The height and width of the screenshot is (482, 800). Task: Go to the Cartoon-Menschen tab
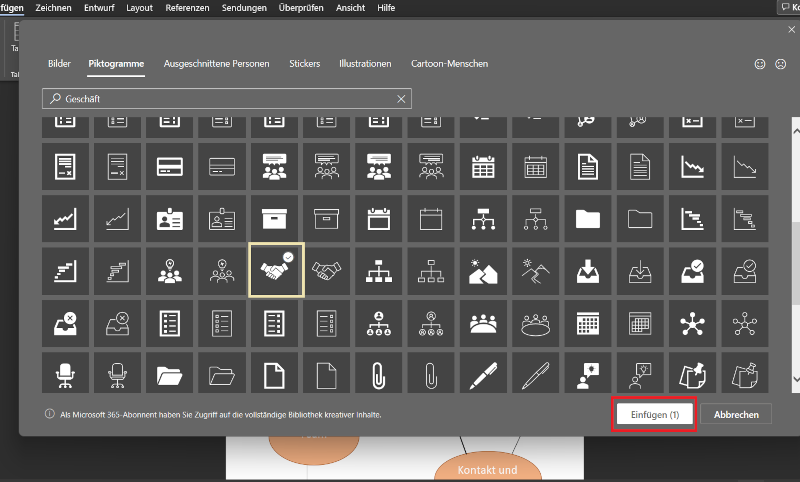point(449,64)
